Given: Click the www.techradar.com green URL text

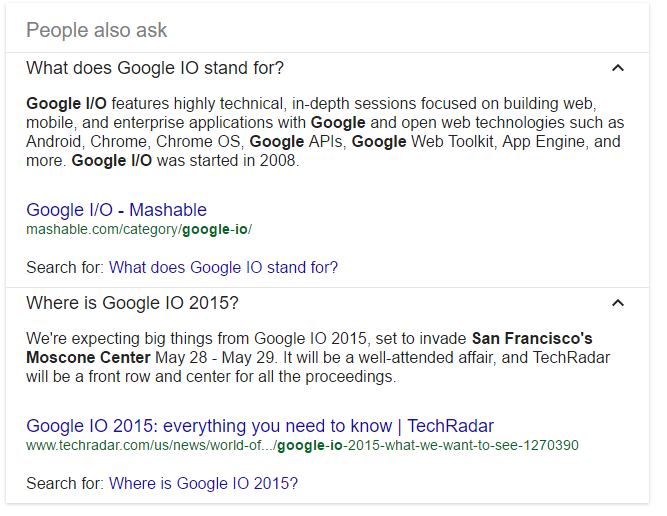Looking at the screenshot, I should pos(302,445).
